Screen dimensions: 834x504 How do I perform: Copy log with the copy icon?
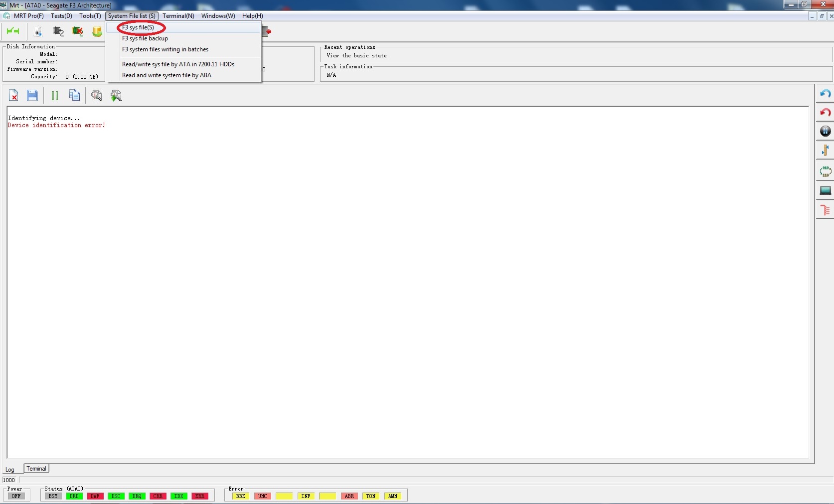[x=74, y=95]
